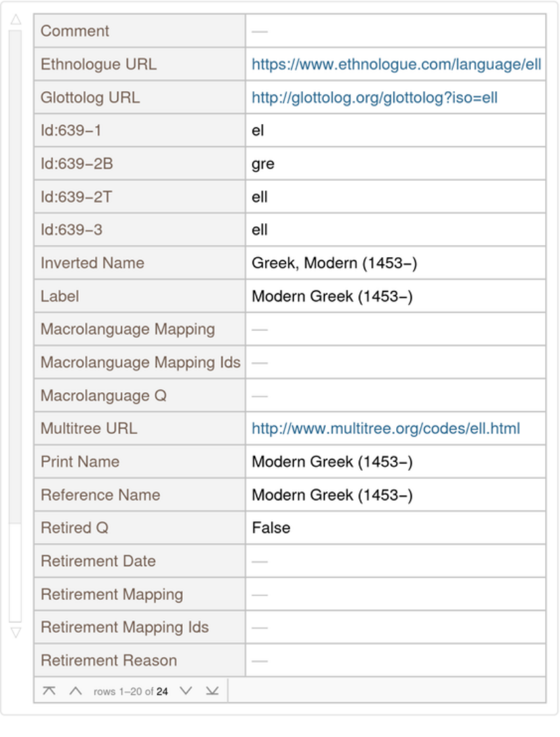Select the Id:639-2B value gre

tap(263, 164)
